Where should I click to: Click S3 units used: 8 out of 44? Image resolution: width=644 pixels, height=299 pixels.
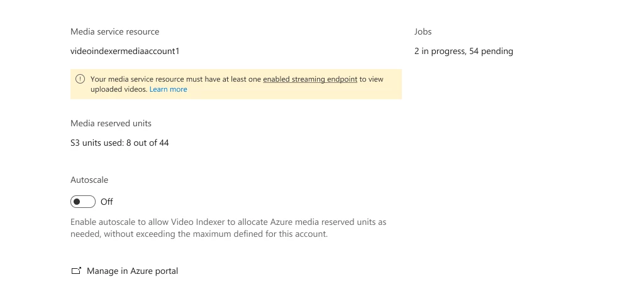[x=119, y=143]
